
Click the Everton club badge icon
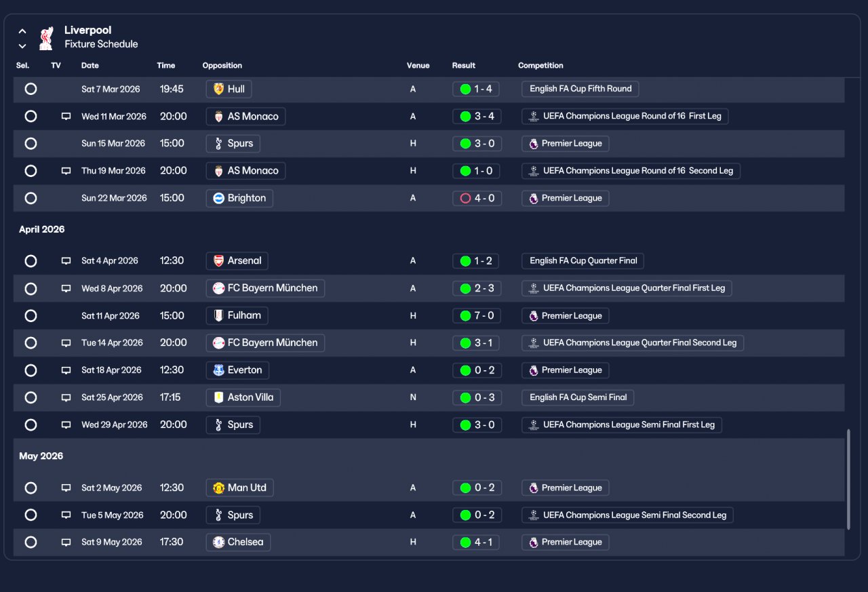[218, 370]
